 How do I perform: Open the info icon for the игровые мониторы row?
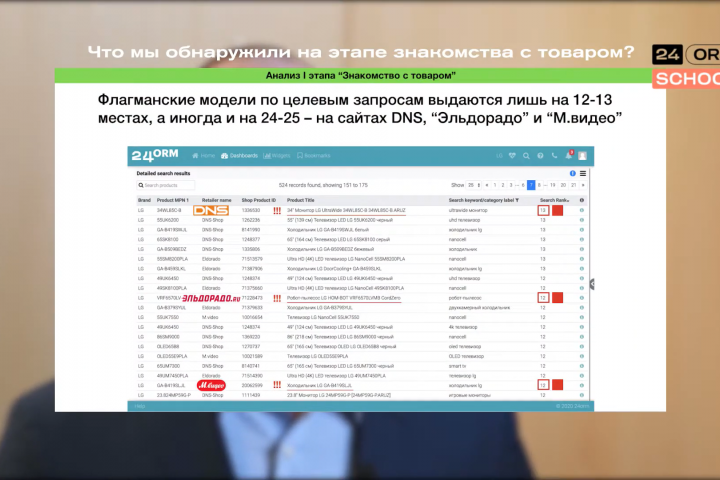582,395
